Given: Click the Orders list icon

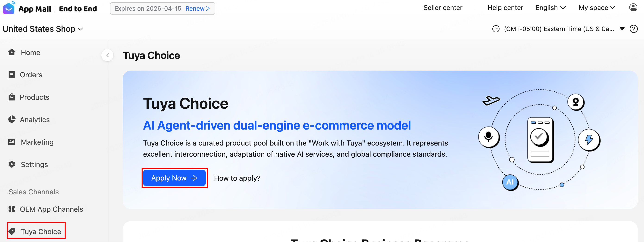Looking at the screenshot, I should pyautogui.click(x=12, y=75).
